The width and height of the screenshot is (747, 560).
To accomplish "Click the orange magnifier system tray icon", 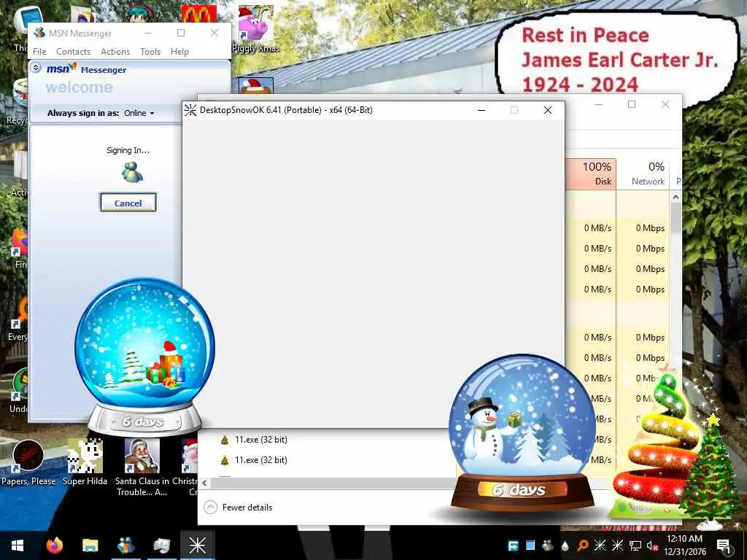I will click(x=582, y=545).
